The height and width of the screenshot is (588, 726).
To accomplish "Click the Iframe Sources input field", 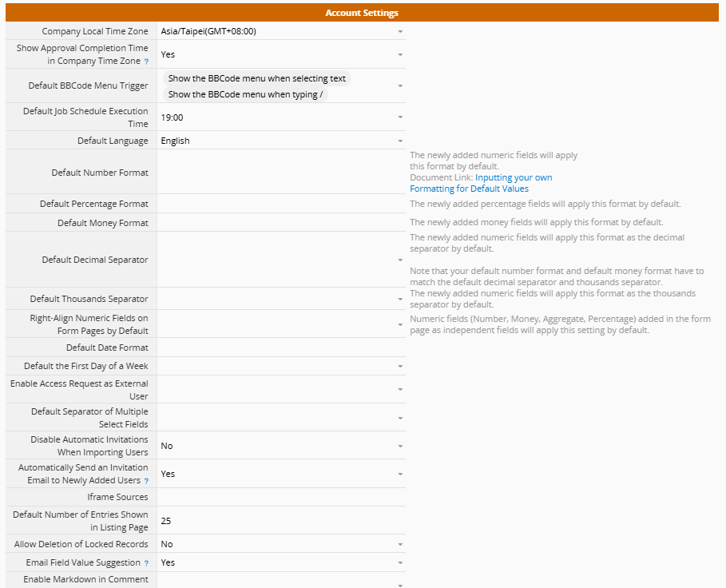I will point(280,498).
